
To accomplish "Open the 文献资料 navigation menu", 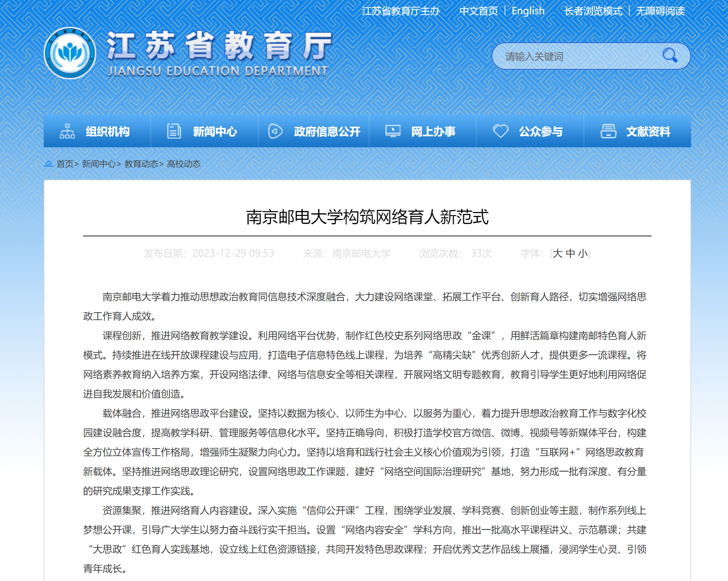I will coord(648,132).
